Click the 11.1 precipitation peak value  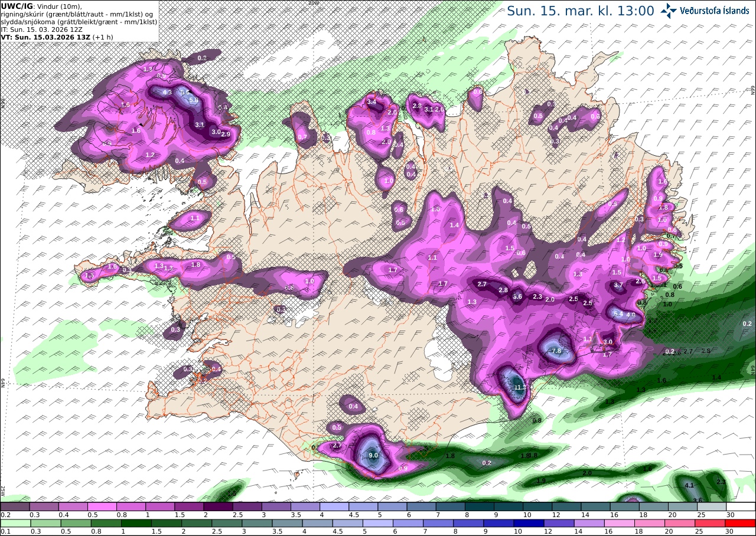[520, 387]
